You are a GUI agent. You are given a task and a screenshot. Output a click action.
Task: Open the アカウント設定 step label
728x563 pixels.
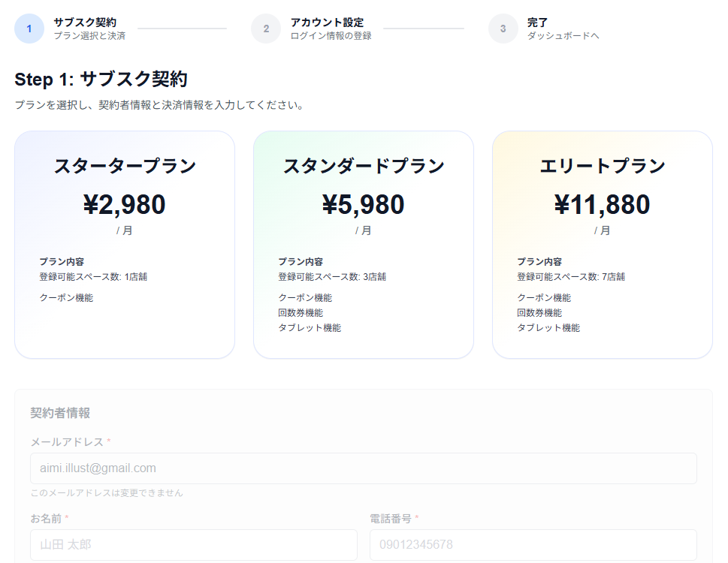click(327, 23)
